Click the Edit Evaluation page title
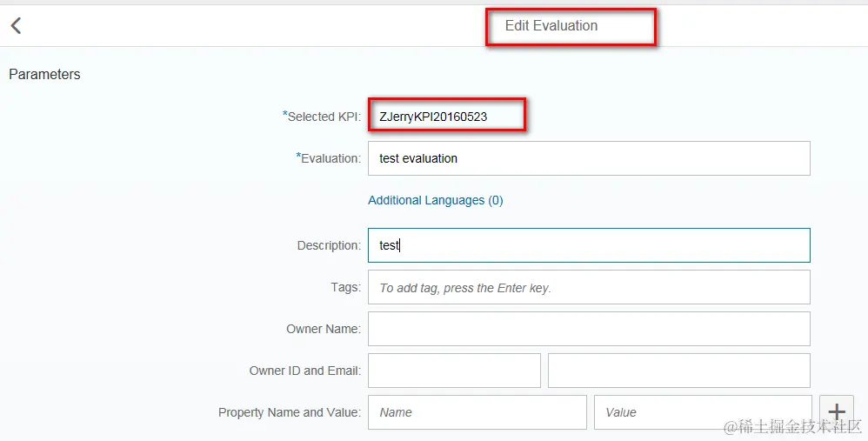Viewport: 868px width, 441px height. pyautogui.click(x=551, y=26)
